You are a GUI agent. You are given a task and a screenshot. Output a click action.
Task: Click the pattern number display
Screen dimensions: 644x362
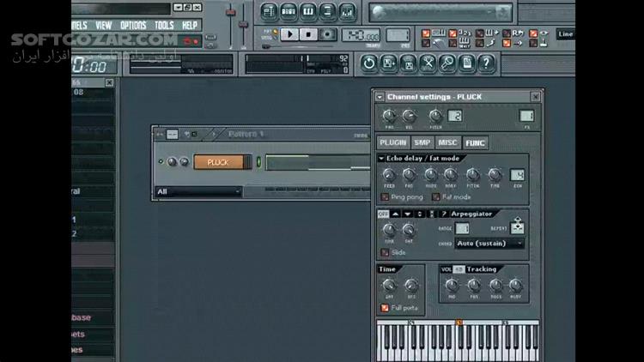point(398,35)
